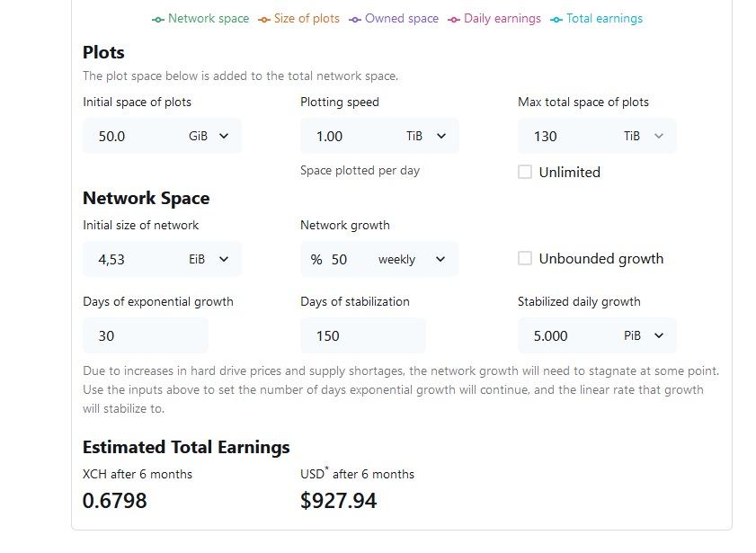Change the weekly network growth interval

click(x=412, y=259)
